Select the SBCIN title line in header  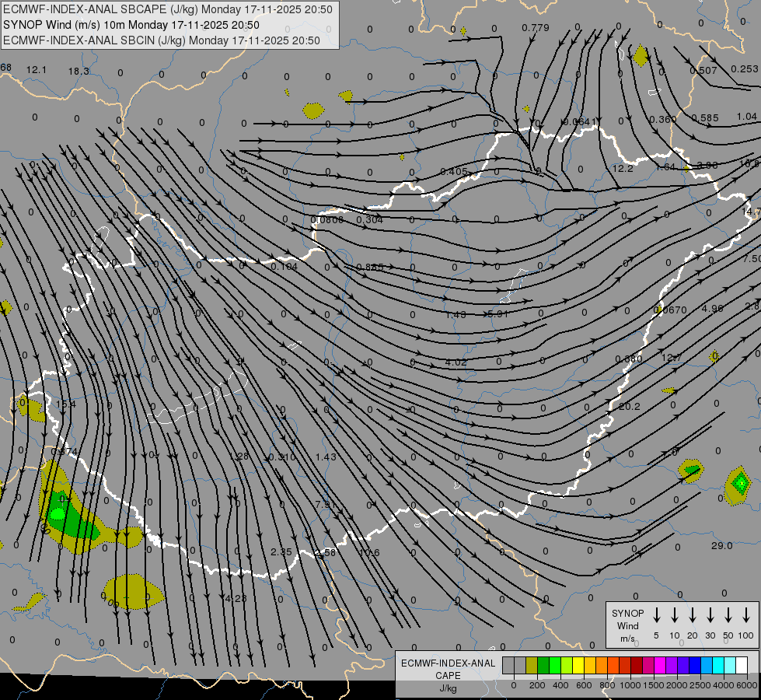pos(162,40)
